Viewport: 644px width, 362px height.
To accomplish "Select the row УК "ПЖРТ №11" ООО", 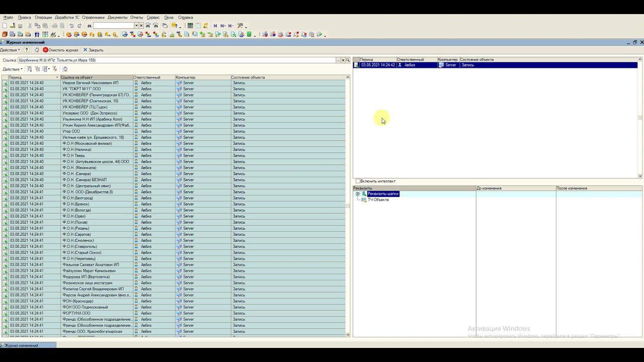I will (x=174, y=89).
